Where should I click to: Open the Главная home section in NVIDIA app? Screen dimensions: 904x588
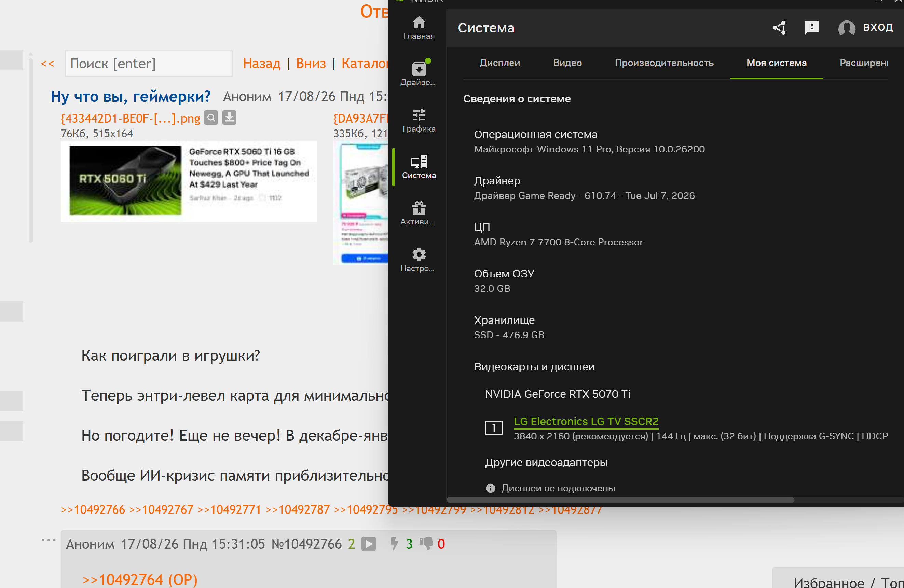point(419,28)
